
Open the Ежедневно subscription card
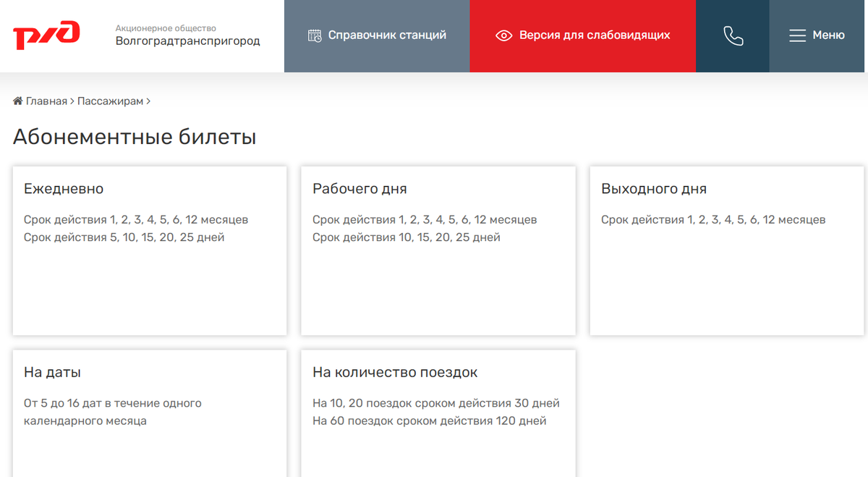(150, 251)
